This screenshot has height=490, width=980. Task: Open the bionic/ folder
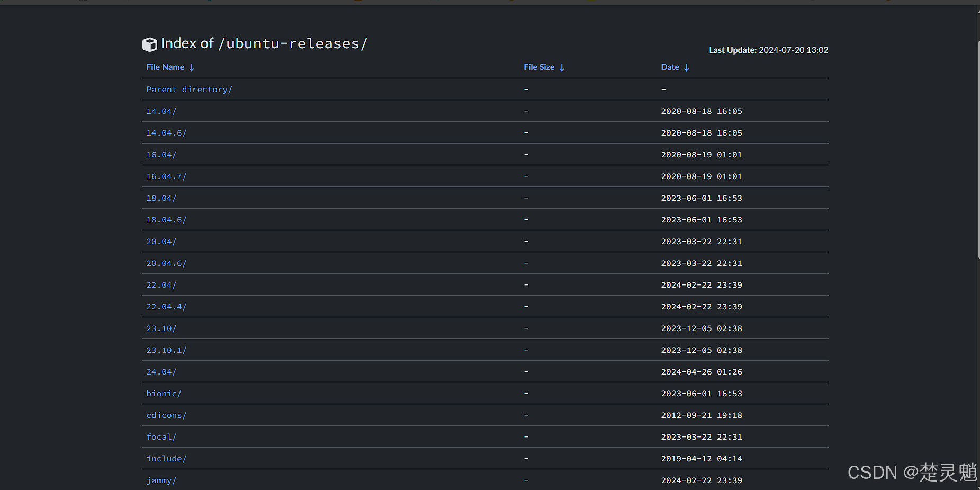pos(164,394)
